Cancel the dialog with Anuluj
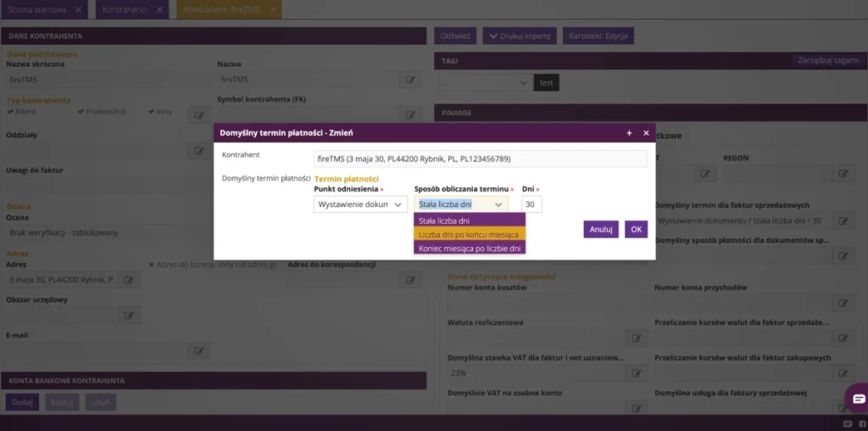The width and height of the screenshot is (868, 431). [601, 229]
